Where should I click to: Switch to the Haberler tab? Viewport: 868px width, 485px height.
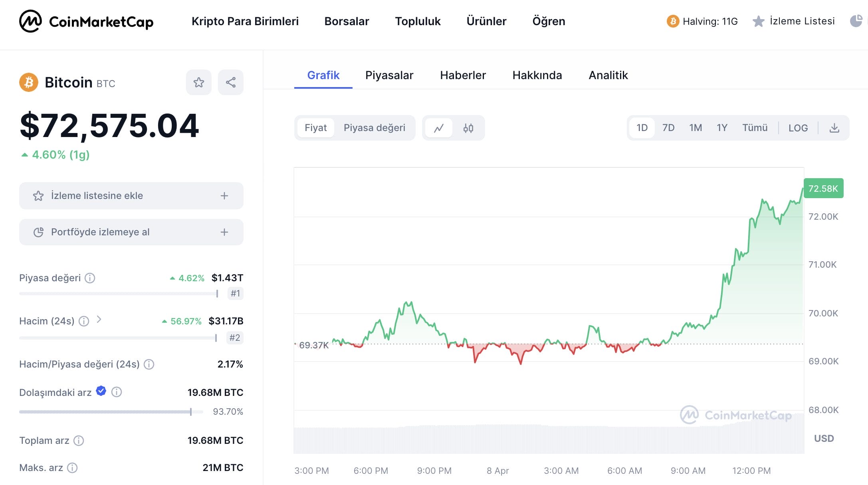point(463,75)
